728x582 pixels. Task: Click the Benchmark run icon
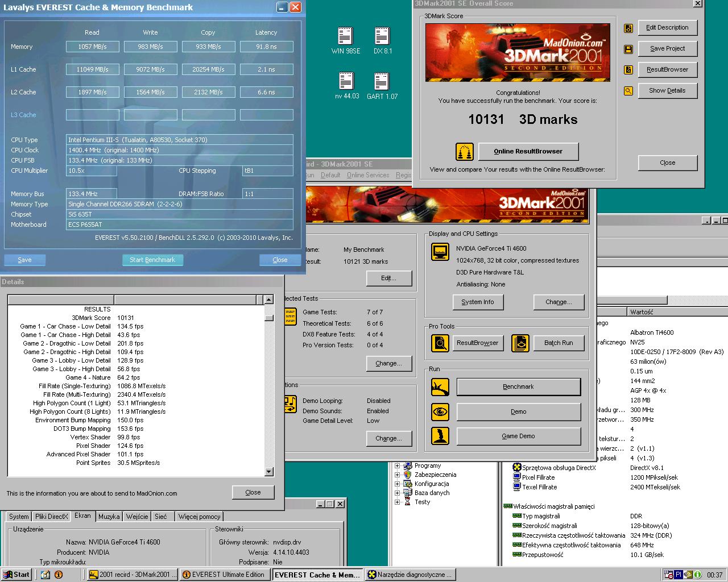[440, 387]
